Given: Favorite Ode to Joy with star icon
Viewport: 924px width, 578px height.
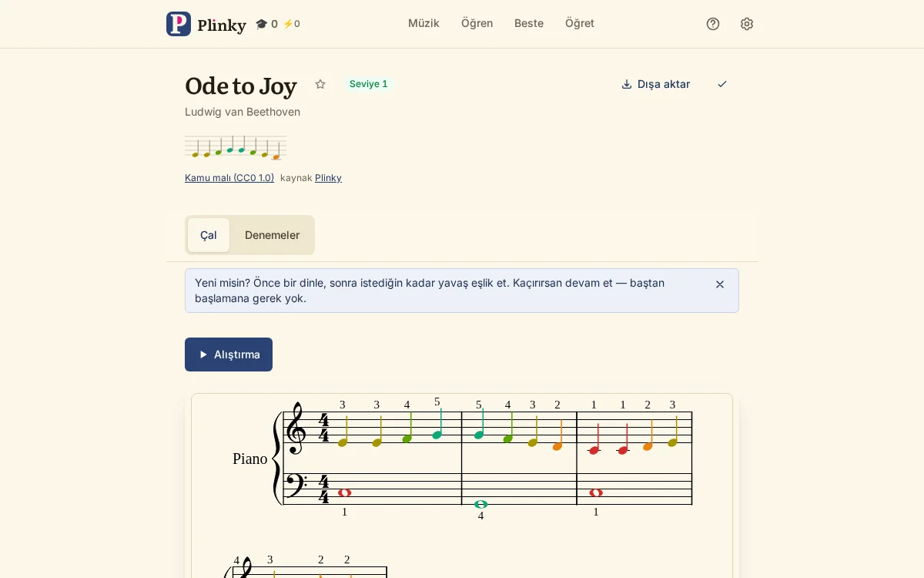Looking at the screenshot, I should point(320,84).
